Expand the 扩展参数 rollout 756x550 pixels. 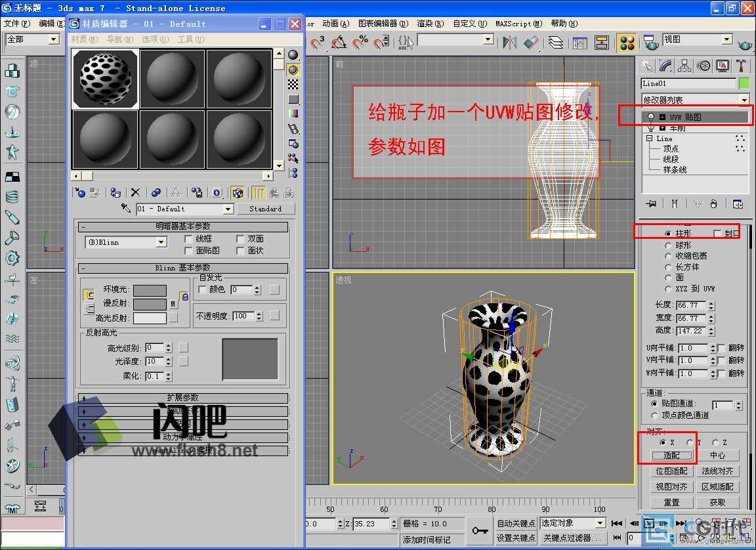click(x=183, y=398)
